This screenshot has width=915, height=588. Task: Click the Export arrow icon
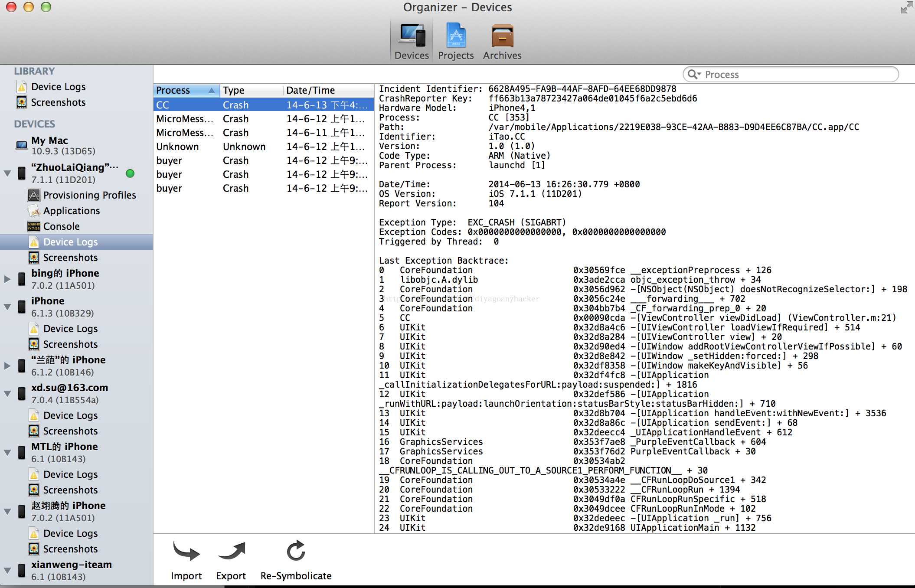pyautogui.click(x=231, y=552)
